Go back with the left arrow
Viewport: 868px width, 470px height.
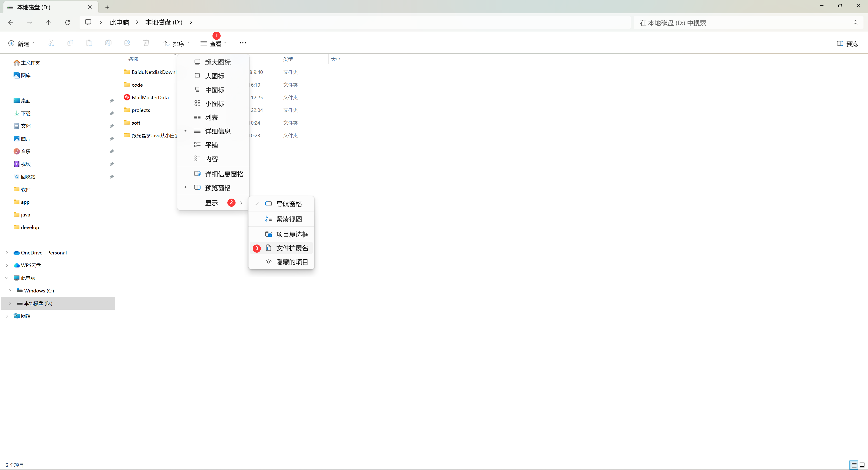coord(11,22)
